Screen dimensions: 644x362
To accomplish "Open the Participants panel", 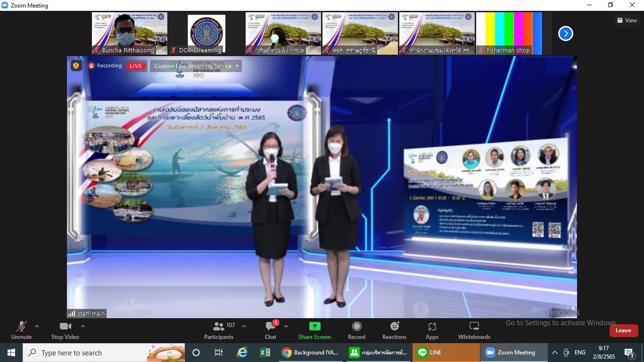I will click(219, 330).
